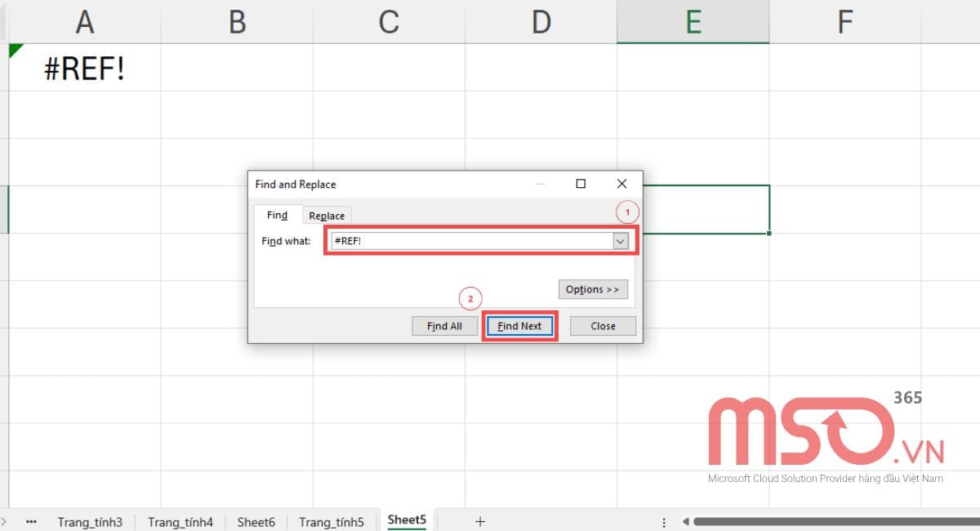This screenshot has width=980, height=531.
Task: Maximize the Find and Replace dialog
Action: (x=581, y=184)
